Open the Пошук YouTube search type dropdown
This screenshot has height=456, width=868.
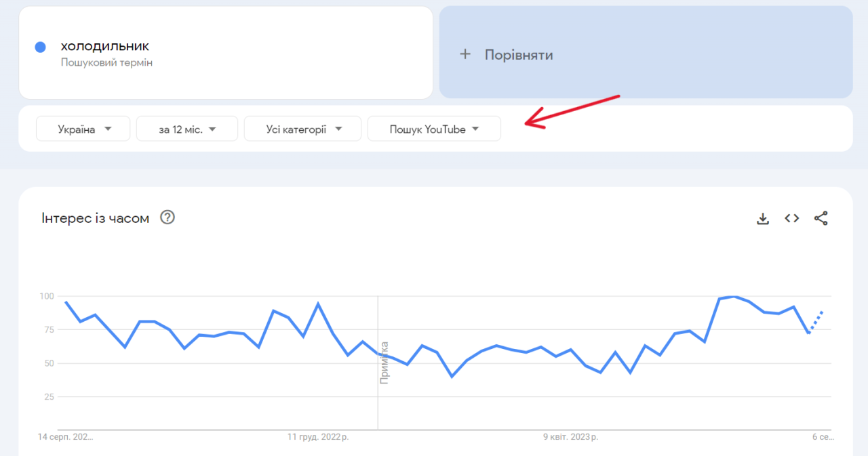[434, 128]
